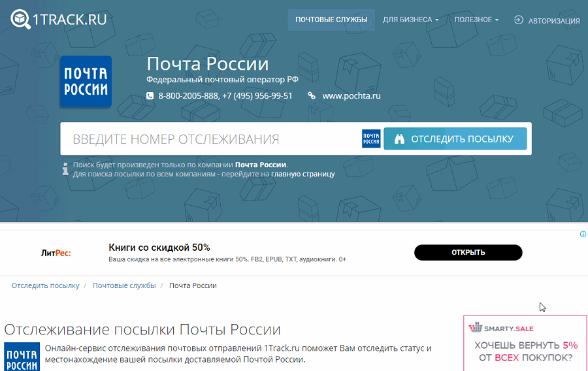588x371 pixels.
Task: Click the Федеральный почтовый оператор РФ subtitle
Action: click(x=222, y=80)
